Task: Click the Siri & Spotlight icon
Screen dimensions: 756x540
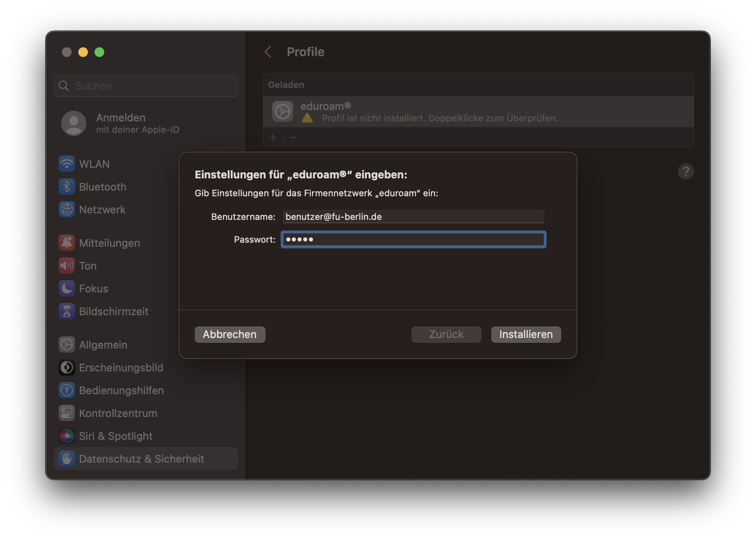Action: 67,436
